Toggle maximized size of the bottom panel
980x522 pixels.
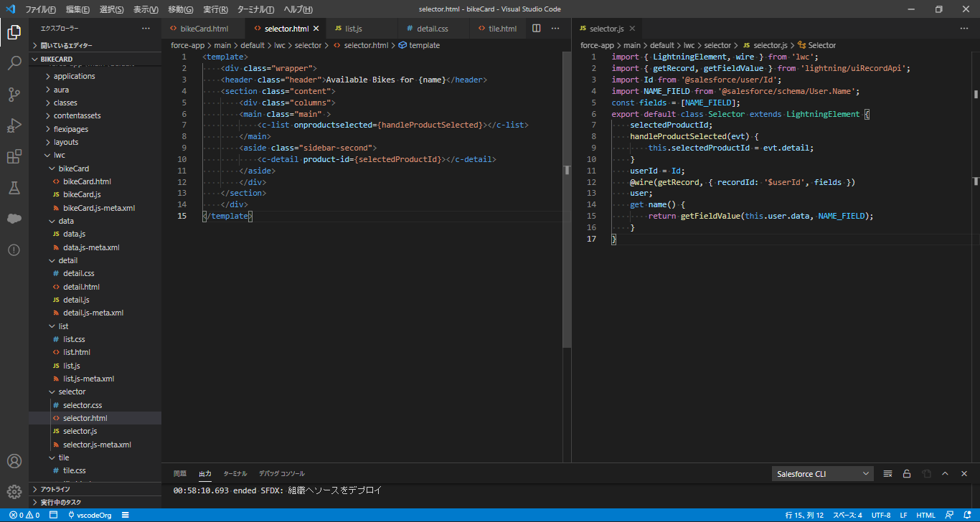coord(945,474)
